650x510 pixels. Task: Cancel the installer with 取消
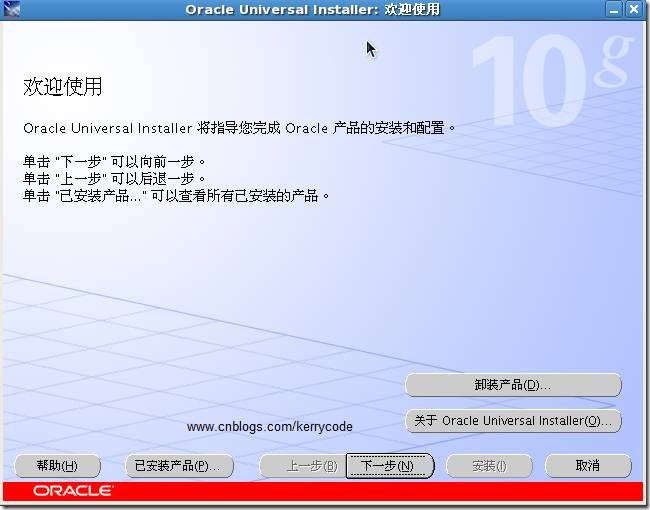tap(588, 466)
